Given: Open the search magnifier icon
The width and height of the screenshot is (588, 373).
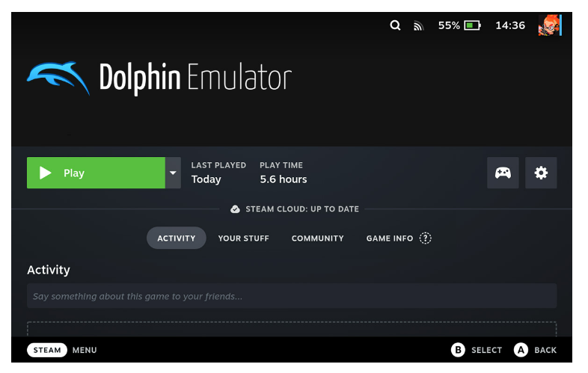Looking at the screenshot, I should 395,25.
